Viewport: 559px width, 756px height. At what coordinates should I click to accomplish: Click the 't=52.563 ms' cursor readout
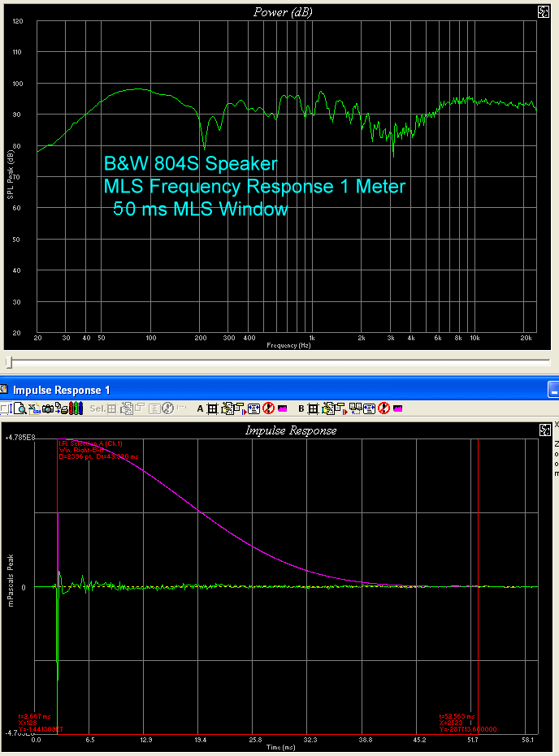tap(457, 716)
